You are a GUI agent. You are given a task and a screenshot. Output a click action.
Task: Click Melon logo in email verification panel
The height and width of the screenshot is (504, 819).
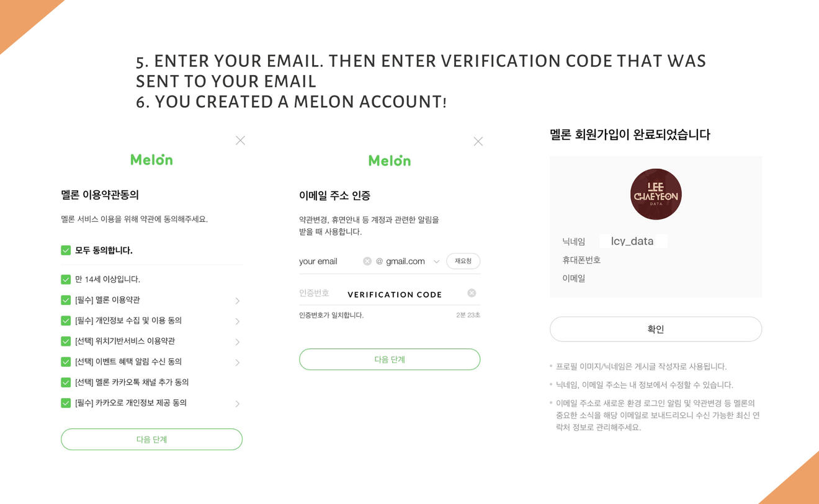point(389,161)
